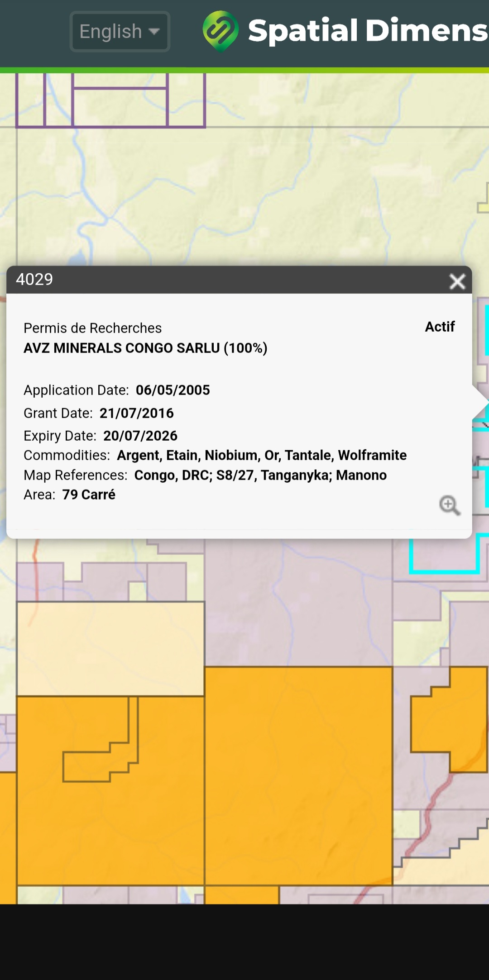Viewport: 489px width, 980px height.
Task: Click the pale cream permit block
Action: point(110,649)
